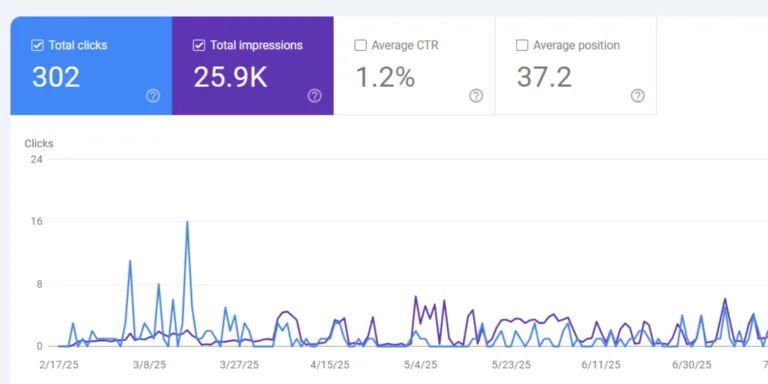Click the 16 y-axis label
This screenshot has width=768, height=384.
point(37,221)
